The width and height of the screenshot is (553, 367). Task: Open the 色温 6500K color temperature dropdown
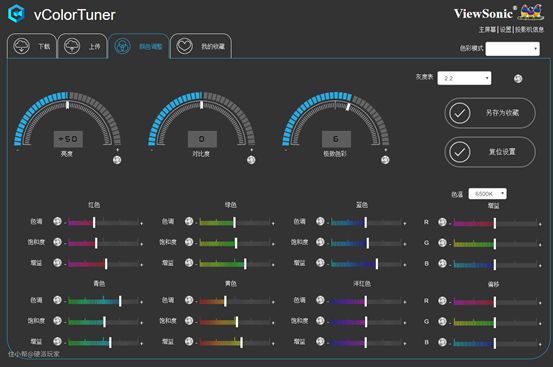click(x=487, y=194)
